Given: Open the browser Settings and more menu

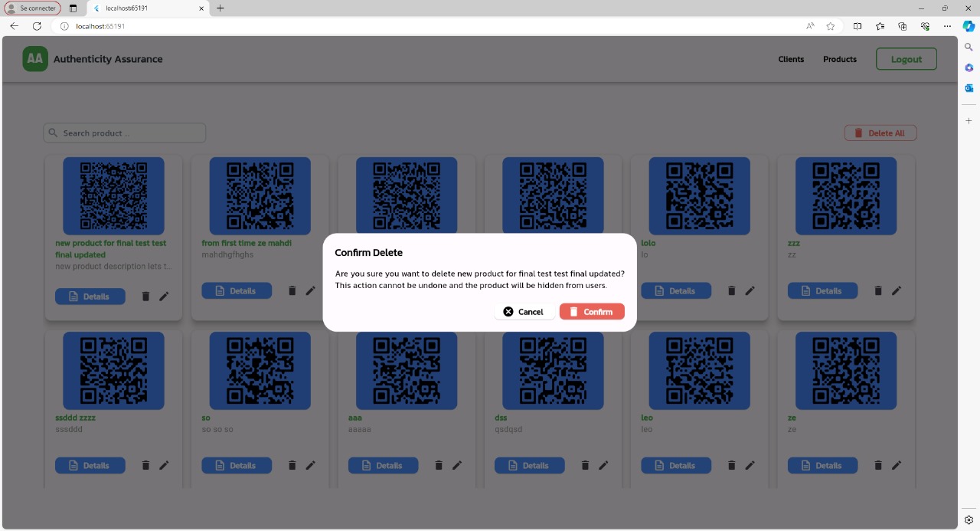Looking at the screenshot, I should [x=947, y=26].
